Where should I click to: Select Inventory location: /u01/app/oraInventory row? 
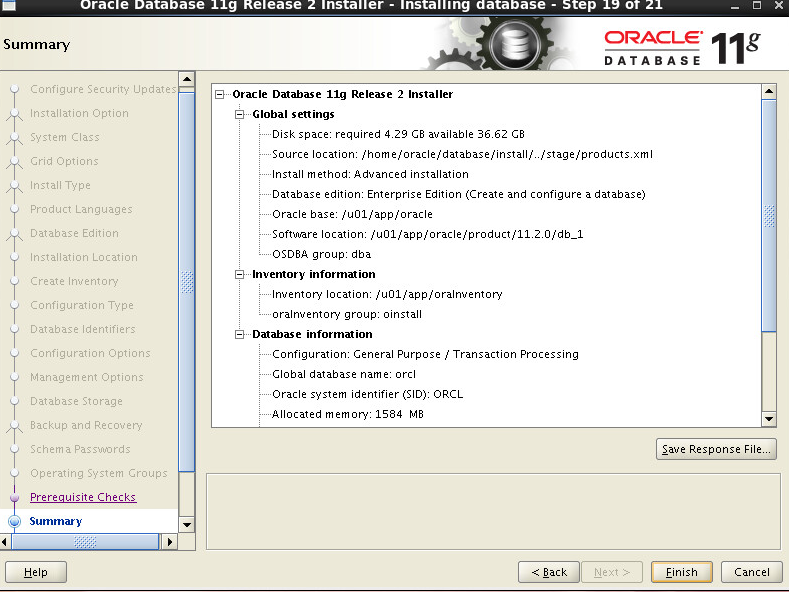pos(387,294)
